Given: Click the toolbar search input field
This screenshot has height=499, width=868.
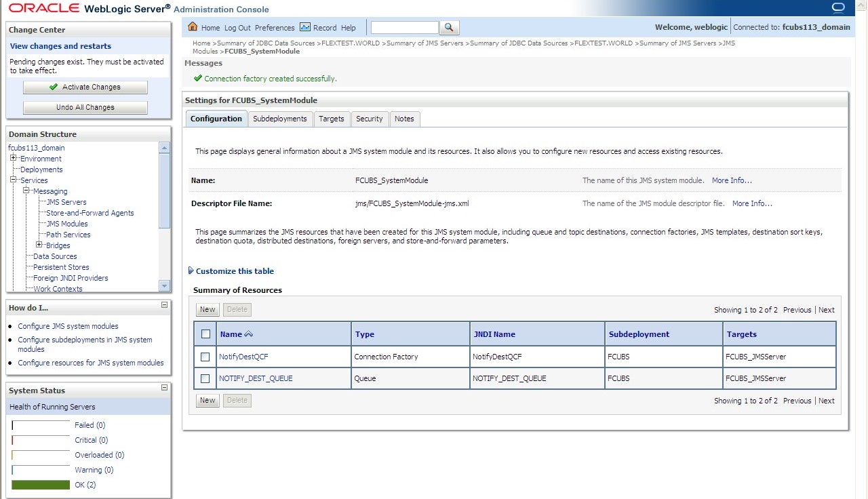Looking at the screenshot, I should 405,28.
